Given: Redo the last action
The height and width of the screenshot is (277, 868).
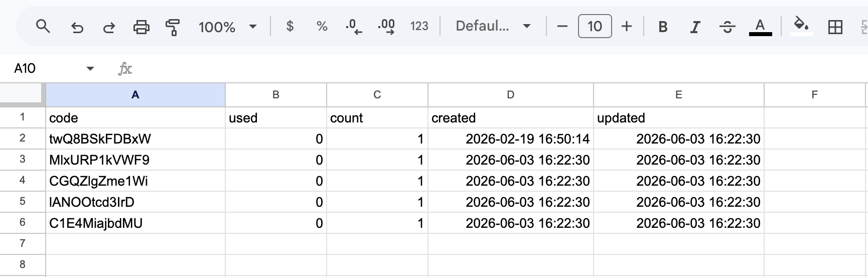Looking at the screenshot, I should [x=109, y=27].
